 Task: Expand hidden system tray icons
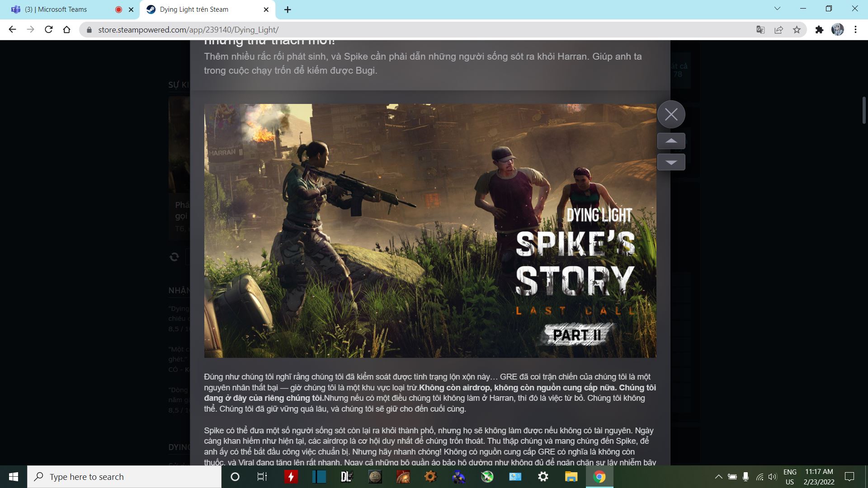pos(719,476)
